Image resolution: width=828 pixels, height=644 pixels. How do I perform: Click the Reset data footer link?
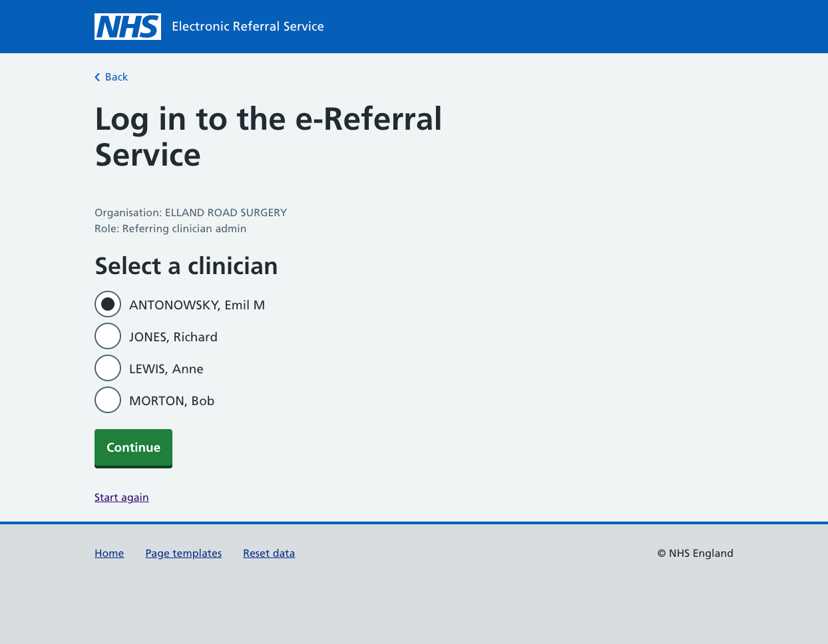[x=269, y=554]
